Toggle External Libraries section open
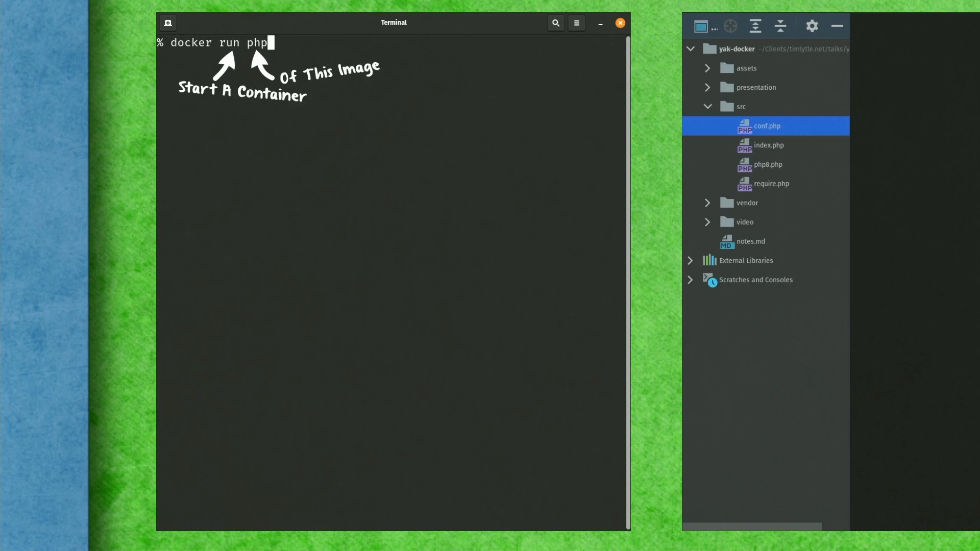This screenshot has height=551, width=980. coord(690,260)
